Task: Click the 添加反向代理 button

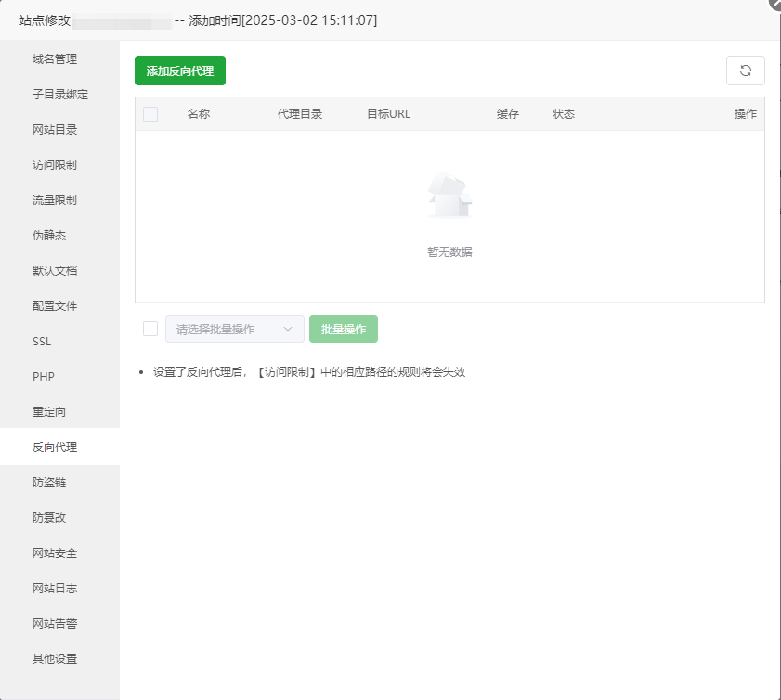Action: tap(179, 71)
